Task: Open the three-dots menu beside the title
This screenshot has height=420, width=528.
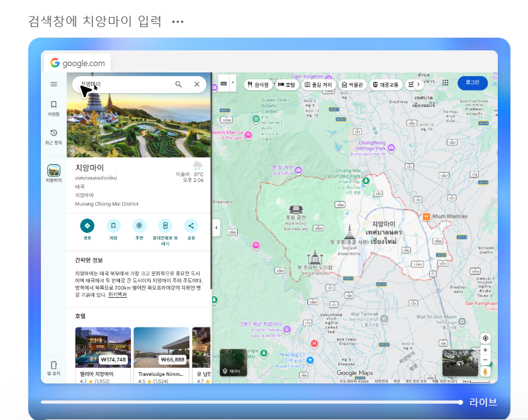Action: [x=178, y=22]
